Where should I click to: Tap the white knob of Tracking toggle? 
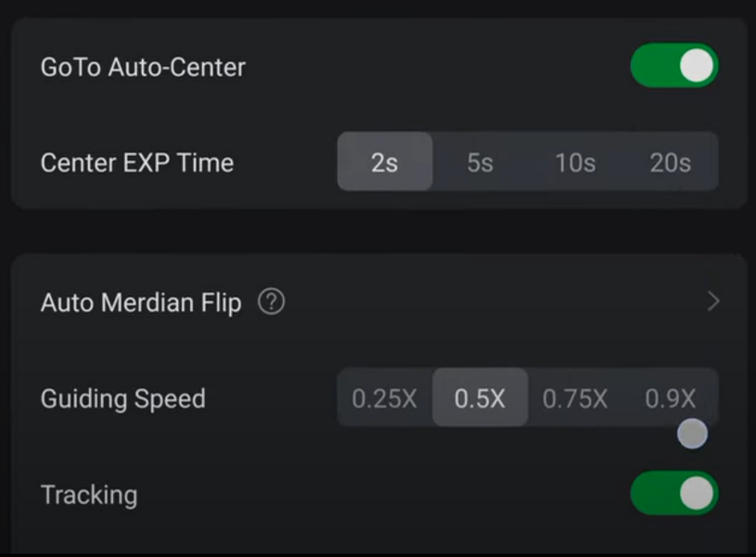coord(697,493)
